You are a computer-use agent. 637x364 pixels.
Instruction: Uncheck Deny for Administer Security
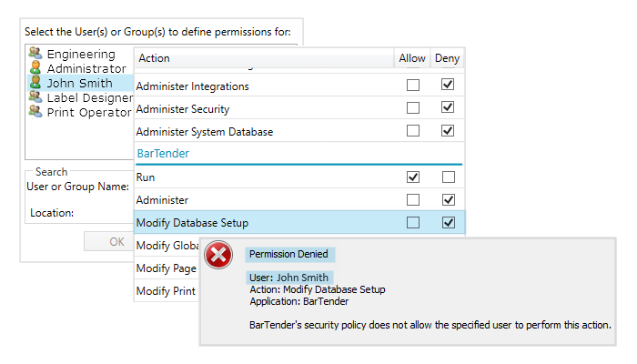[447, 108]
